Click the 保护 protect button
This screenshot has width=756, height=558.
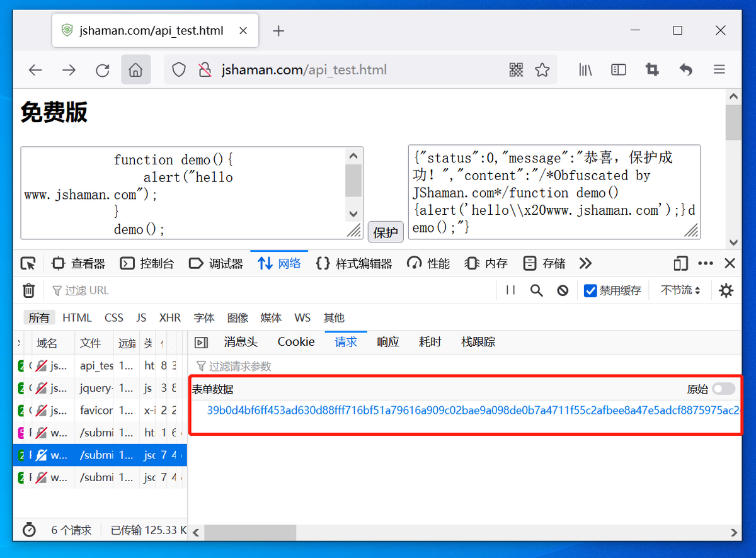point(386,232)
